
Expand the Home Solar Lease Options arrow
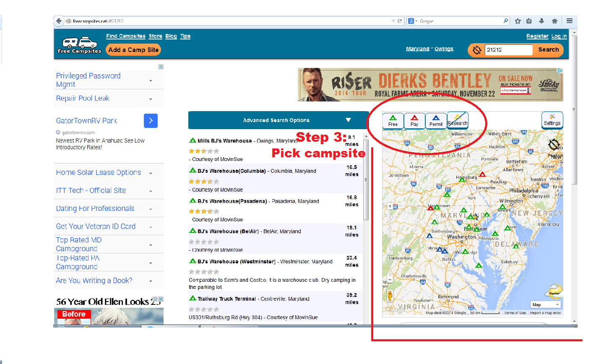[151, 173]
